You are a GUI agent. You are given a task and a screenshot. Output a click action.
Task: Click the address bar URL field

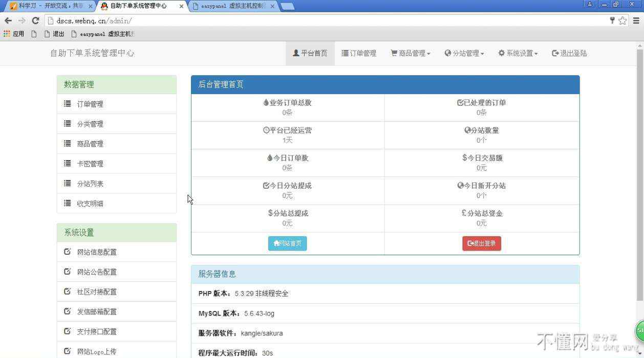pos(307,20)
